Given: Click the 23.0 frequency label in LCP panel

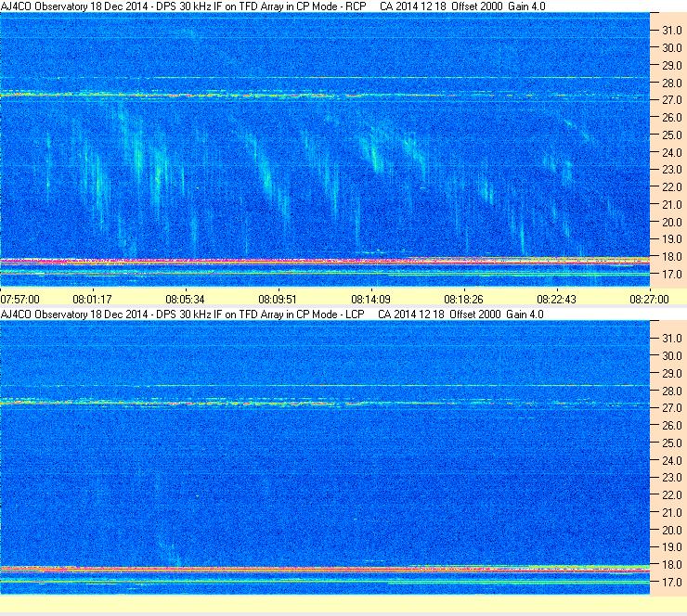Looking at the screenshot, I should coord(672,478).
